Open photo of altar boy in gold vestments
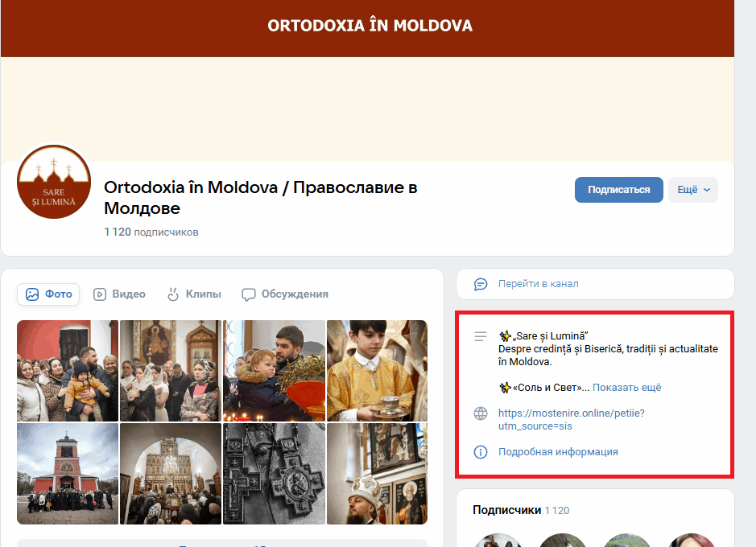This screenshot has width=756, height=547. pos(377,371)
